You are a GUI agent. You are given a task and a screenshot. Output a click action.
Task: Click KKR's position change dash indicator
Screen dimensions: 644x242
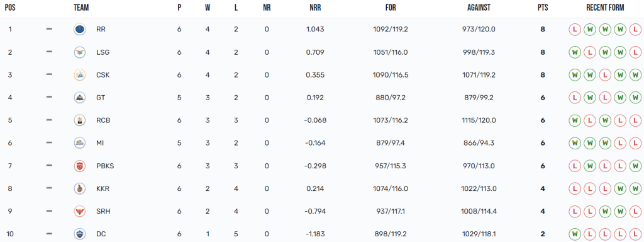[x=49, y=188]
